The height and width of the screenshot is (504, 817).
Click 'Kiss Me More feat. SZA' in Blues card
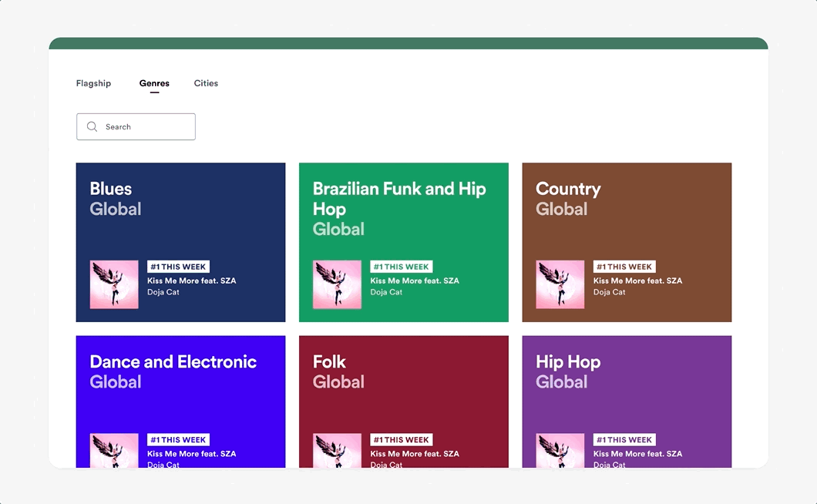[x=192, y=281]
